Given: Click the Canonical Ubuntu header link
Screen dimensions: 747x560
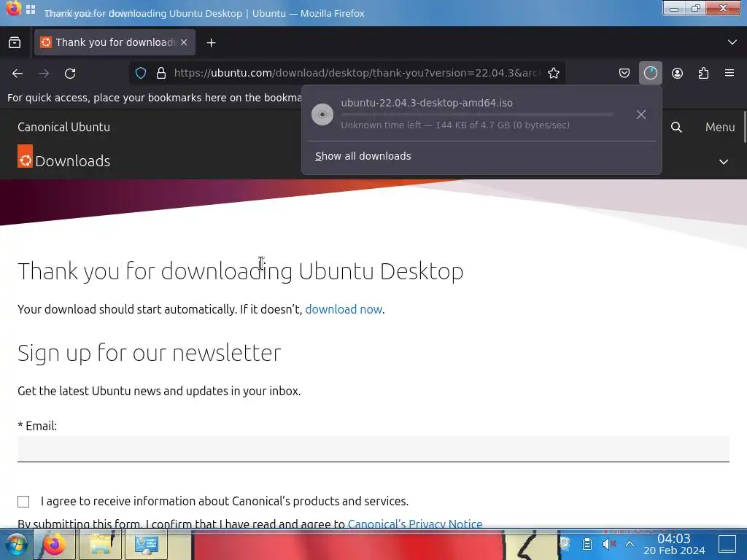Looking at the screenshot, I should [64, 127].
